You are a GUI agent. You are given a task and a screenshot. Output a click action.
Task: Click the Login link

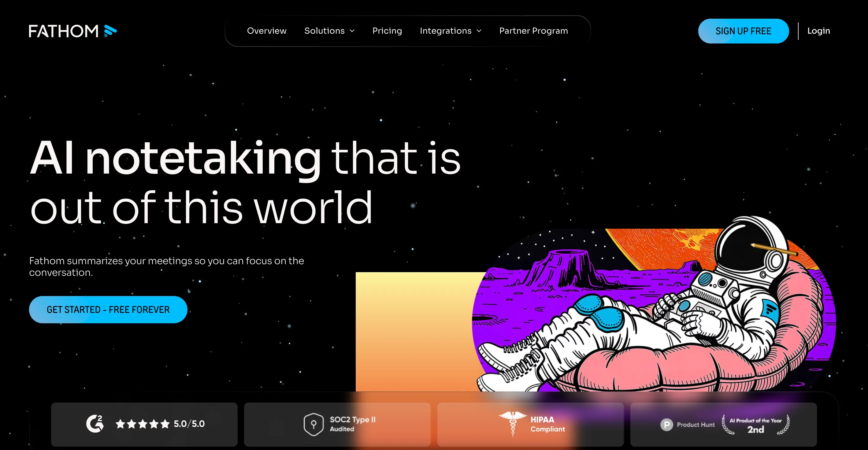[x=818, y=31]
